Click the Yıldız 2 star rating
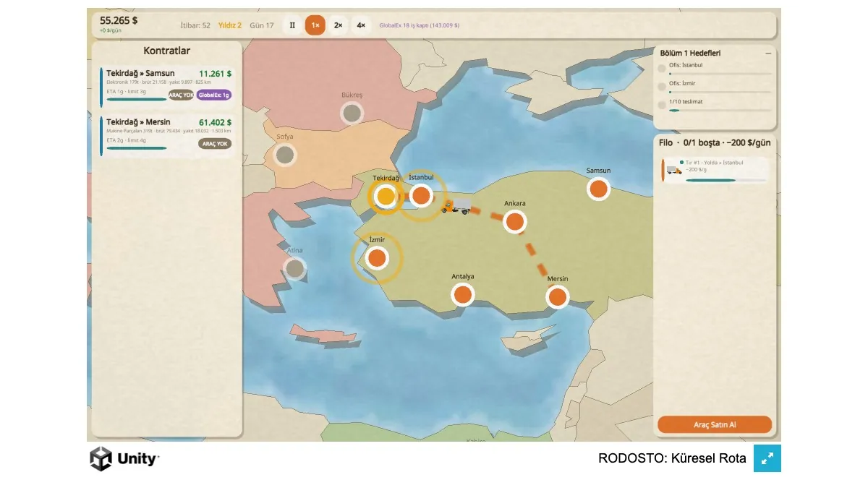 point(230,25)
